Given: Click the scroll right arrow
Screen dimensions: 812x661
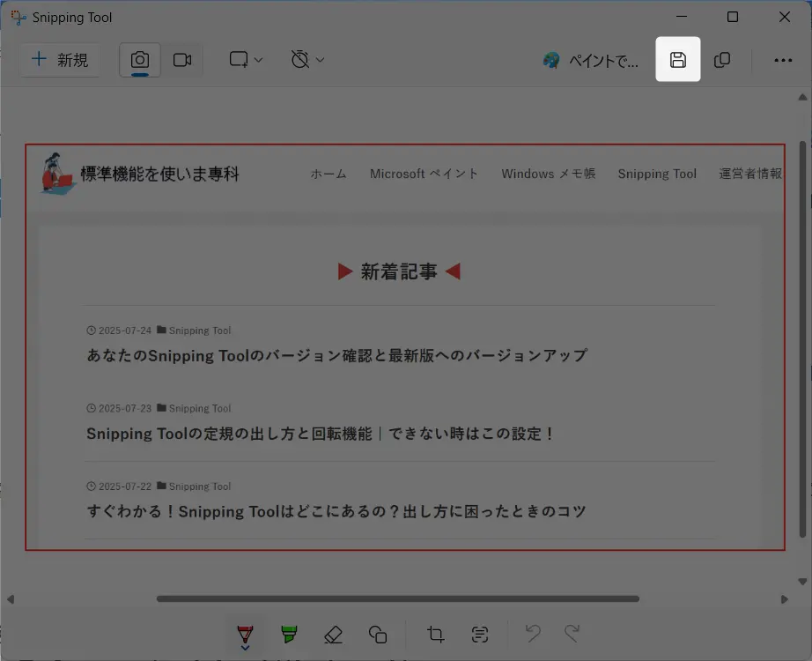Looking at the screenshot, I should (x=784, y=599).
